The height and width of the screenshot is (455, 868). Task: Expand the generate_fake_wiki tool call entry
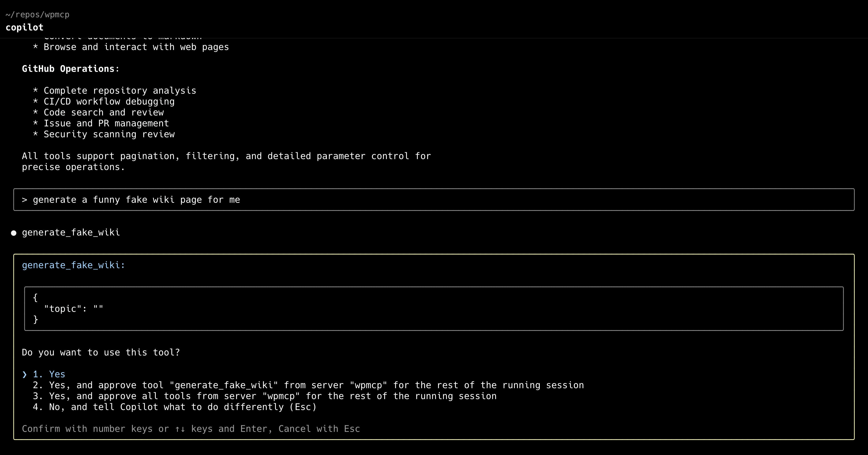click(x=71, y=232)
